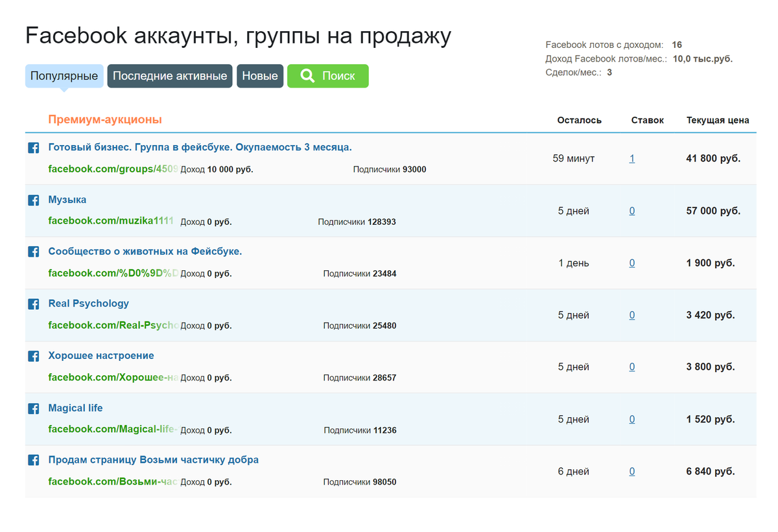Click Facebook icon beside Сообщество о животных listing
The height and width of the screenshot is (532, 778).
tap(34, 251)
